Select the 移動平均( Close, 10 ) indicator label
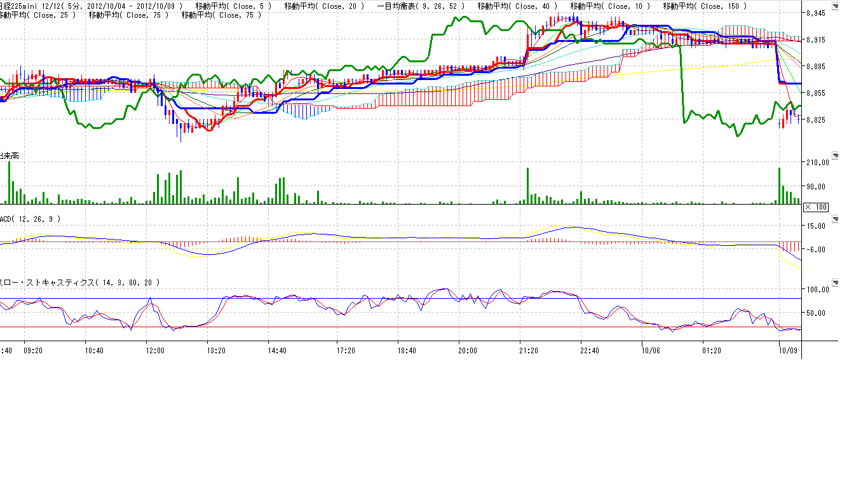 (610, 6)
